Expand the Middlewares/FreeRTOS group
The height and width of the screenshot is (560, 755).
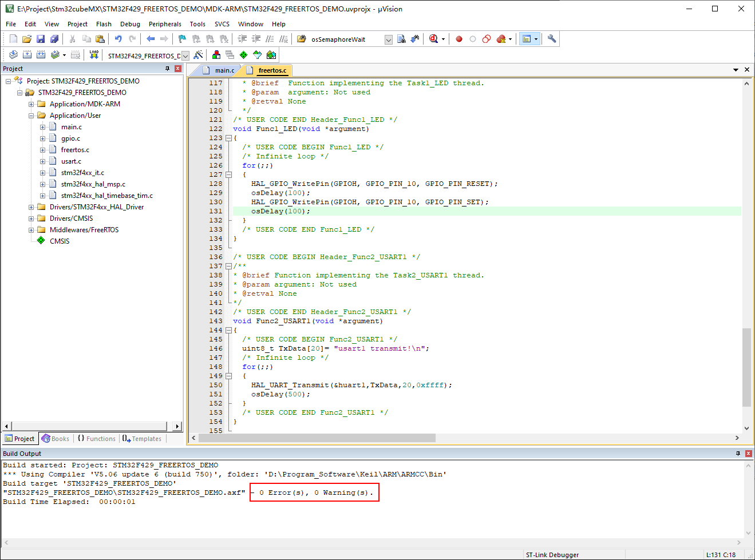31,230
